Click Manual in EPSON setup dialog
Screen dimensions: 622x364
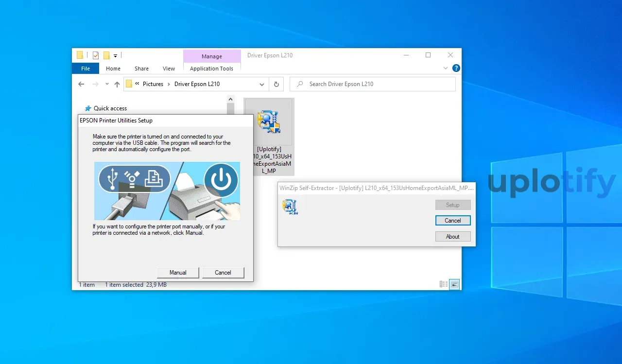(178, 273)
